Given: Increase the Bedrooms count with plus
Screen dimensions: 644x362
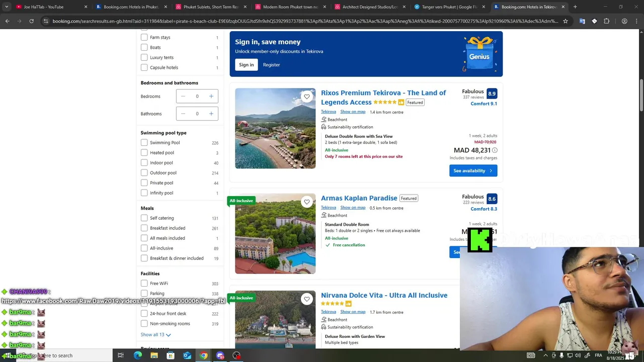Looking at the screenshot, I should pyautogui.click(x=211, y=97).
